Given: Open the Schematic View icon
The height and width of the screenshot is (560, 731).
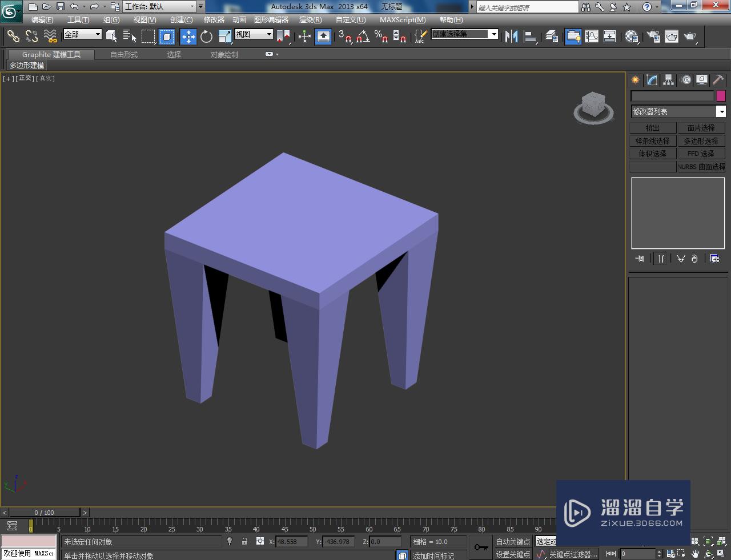Looking at the screenshot, I should click(610, 37).
